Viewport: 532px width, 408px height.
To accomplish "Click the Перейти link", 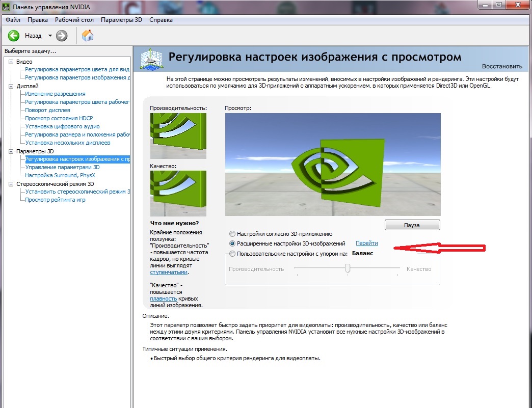I will click(x=367, y=243).
